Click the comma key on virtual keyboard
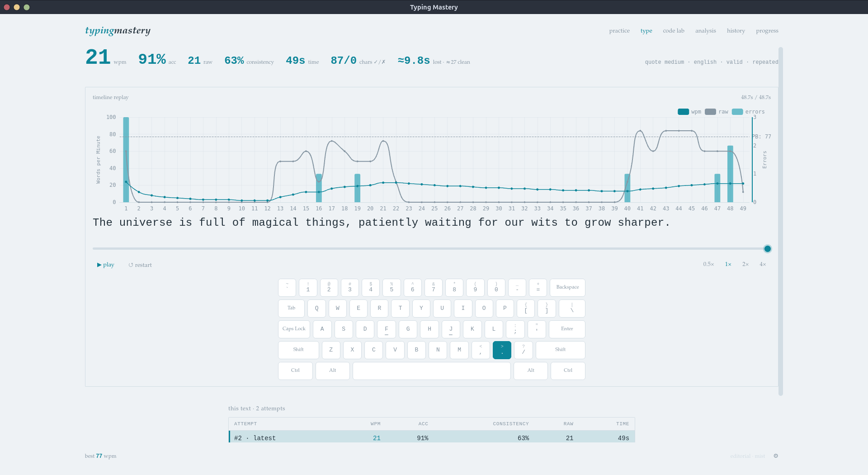This screenshot has height=475, width=868. click(x=481, y=350)
